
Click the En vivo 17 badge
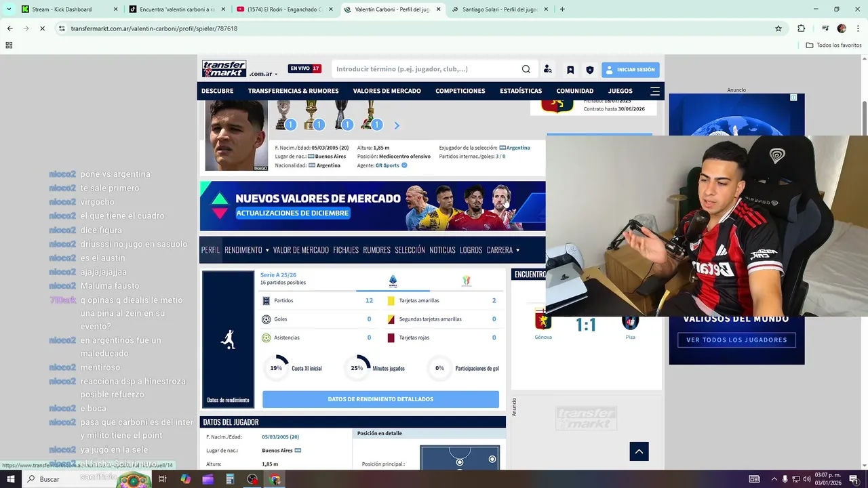[x=304, y=68]
